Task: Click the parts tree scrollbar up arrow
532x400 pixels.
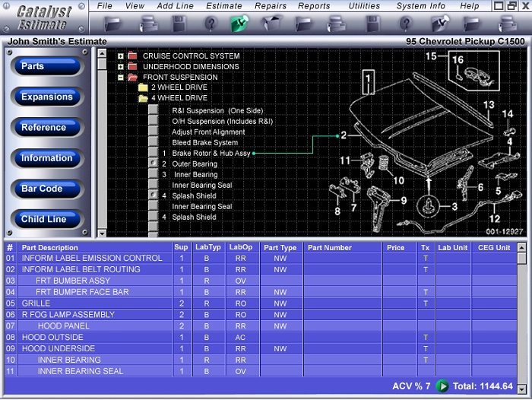Action: click(102, 53)
